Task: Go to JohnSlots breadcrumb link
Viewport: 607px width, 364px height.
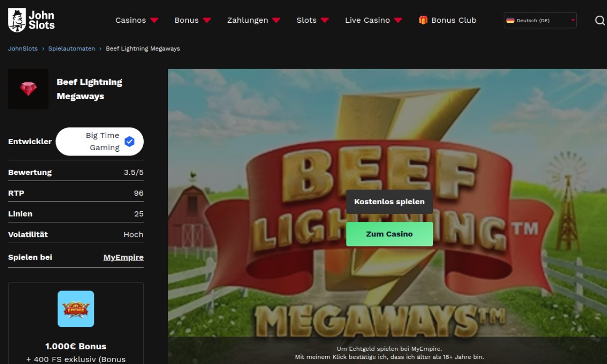Action: (x=23, y=48)
